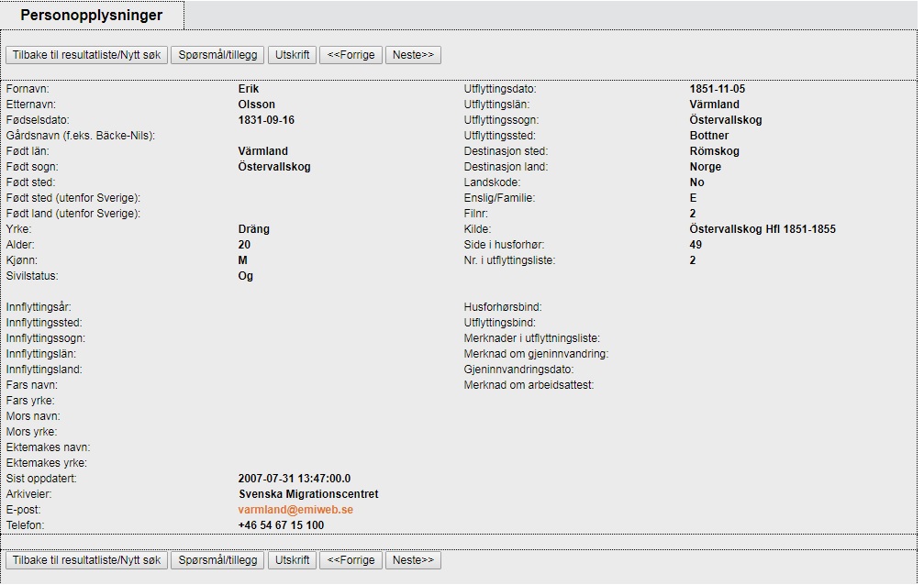Image resolution: width=924 pixels, height=585 pixels.
Task: Select surname value 'Olsson'
Action: [256, 105]
